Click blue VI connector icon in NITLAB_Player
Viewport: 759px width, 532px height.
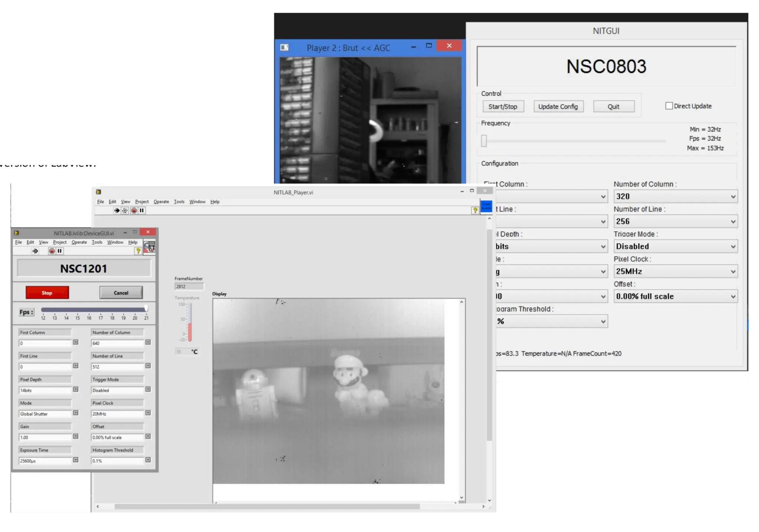[x=486, y=206]
